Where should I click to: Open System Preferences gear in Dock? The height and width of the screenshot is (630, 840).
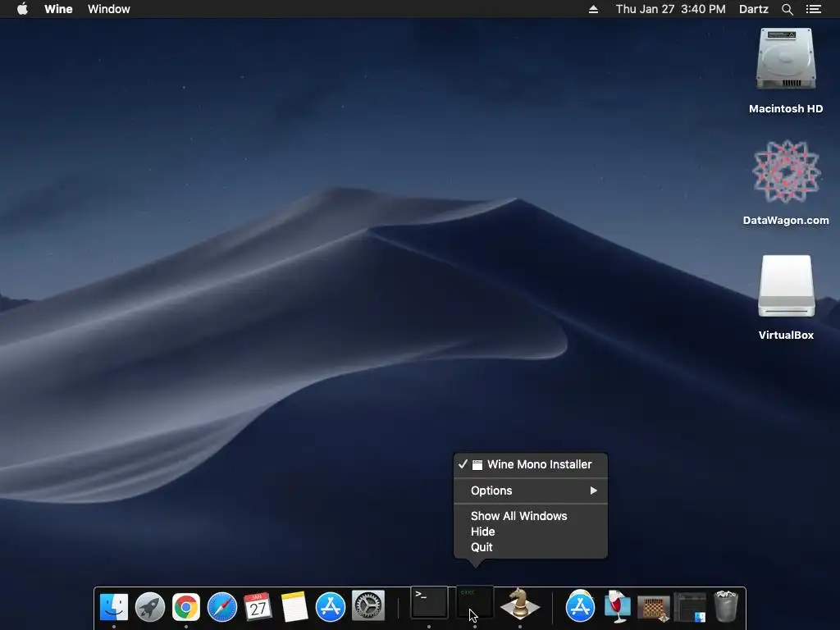coord(368,606)
